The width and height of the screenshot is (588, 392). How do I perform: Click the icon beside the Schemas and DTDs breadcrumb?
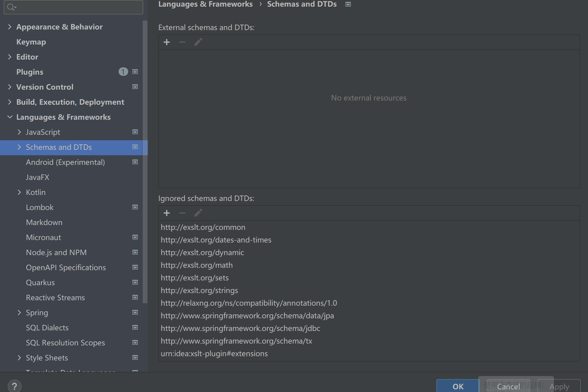[348, 4]
